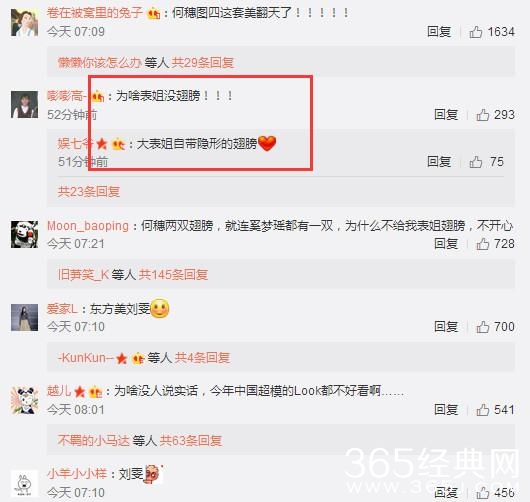The image size is (530, 502).
Task: Open Moon_baoping's avatar picture
Action: [24, 234]
